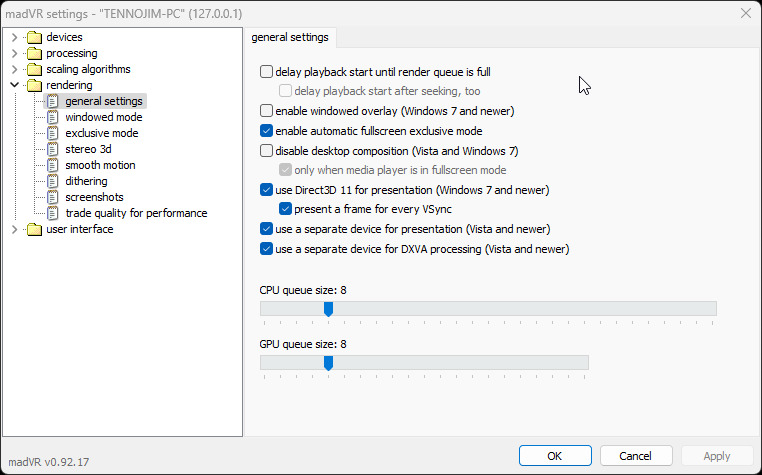The image size is (762, 475).
Task: Click the CPU queue size slider handle
Action: [x=329, y=309]
